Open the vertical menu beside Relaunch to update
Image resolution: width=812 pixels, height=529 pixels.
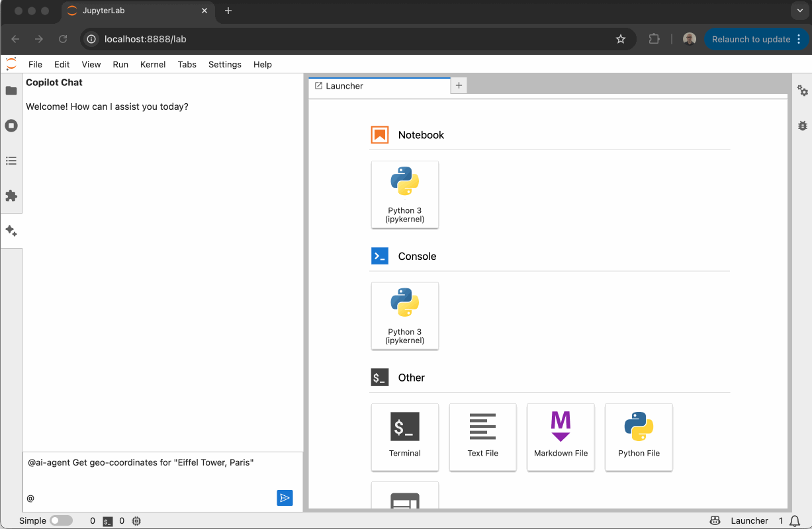[x=800, y=39]
